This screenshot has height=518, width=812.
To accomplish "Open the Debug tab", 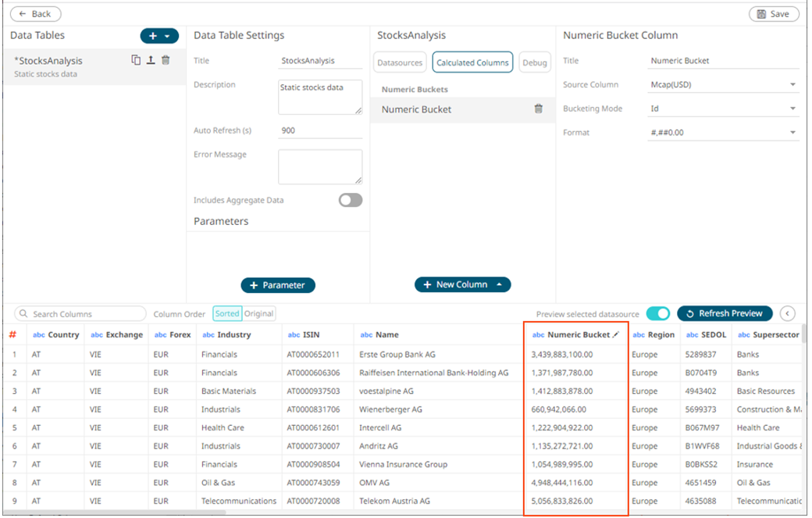I will tap(535, 63).
